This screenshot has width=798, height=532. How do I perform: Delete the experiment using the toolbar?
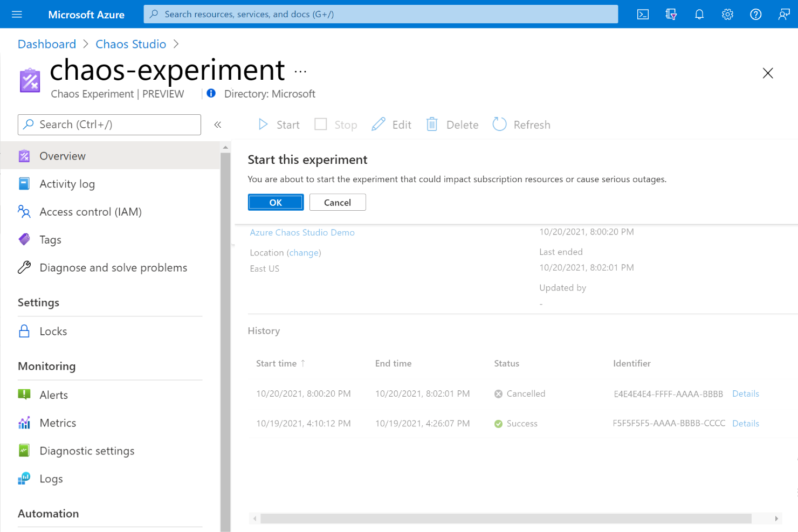[452, 125]
